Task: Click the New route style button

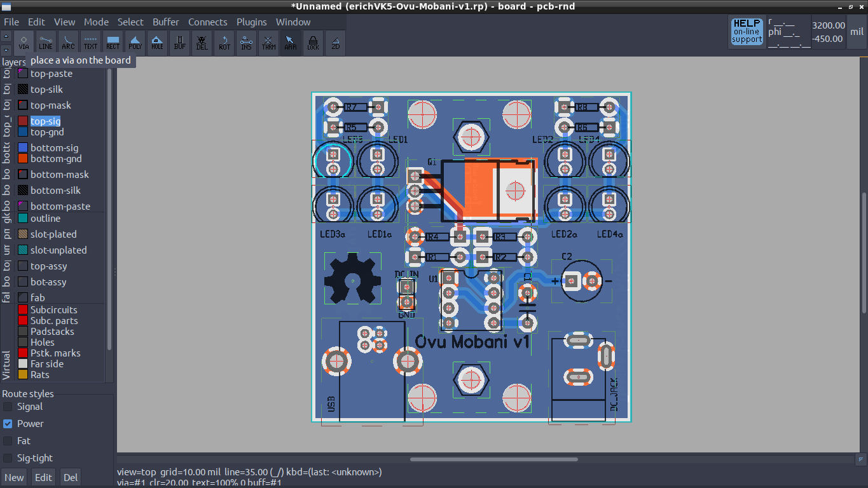Action: click(14, 478)
